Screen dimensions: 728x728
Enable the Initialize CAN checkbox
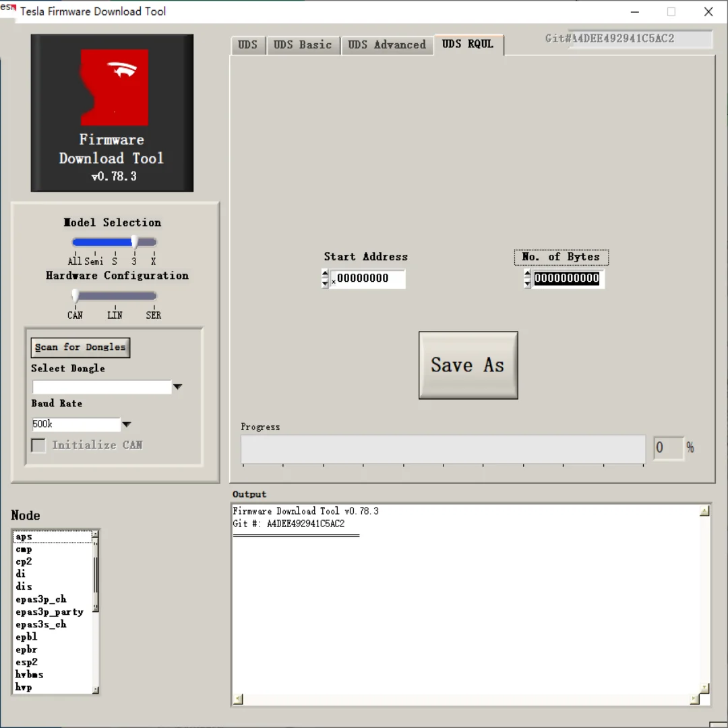pos(38,446)
